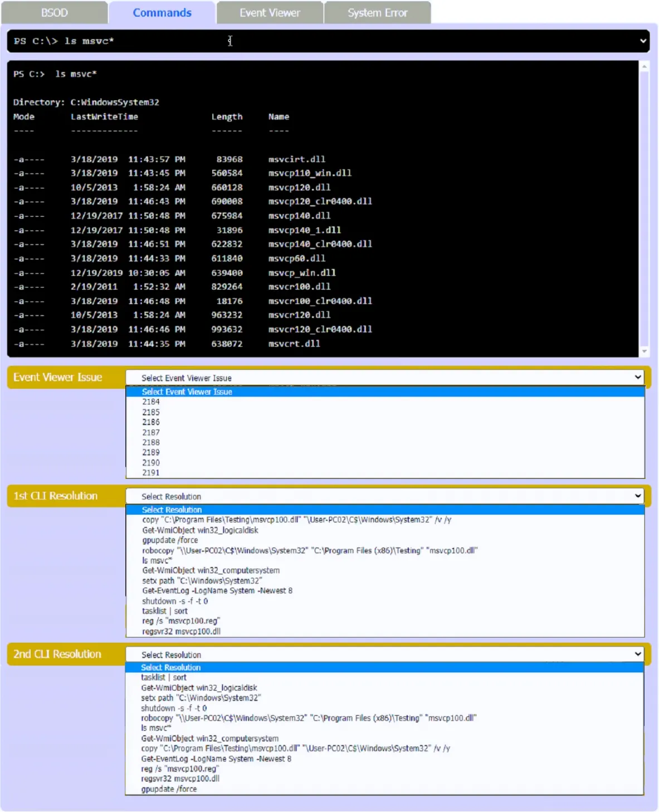Choose event ID 2190 option
The height and width of the screenshot is (812, 659).
(x=385, y=462)
